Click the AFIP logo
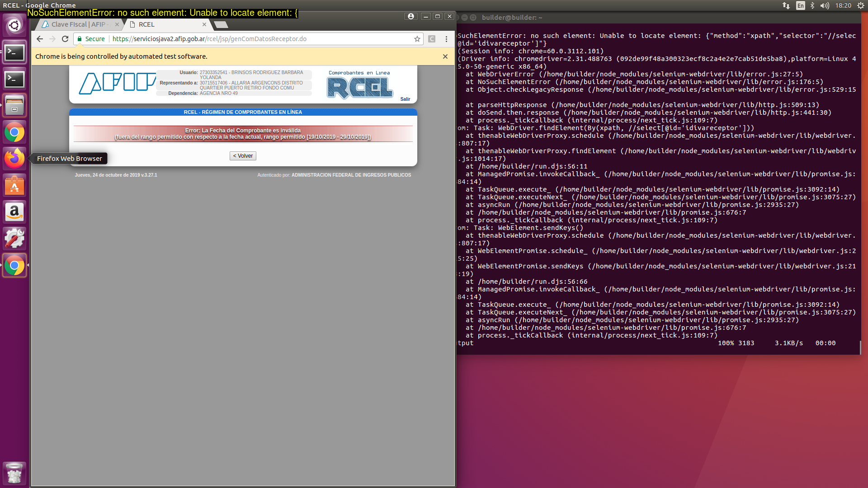The height and width of the screenshot is (488, 868). click(x=118, y=83)
